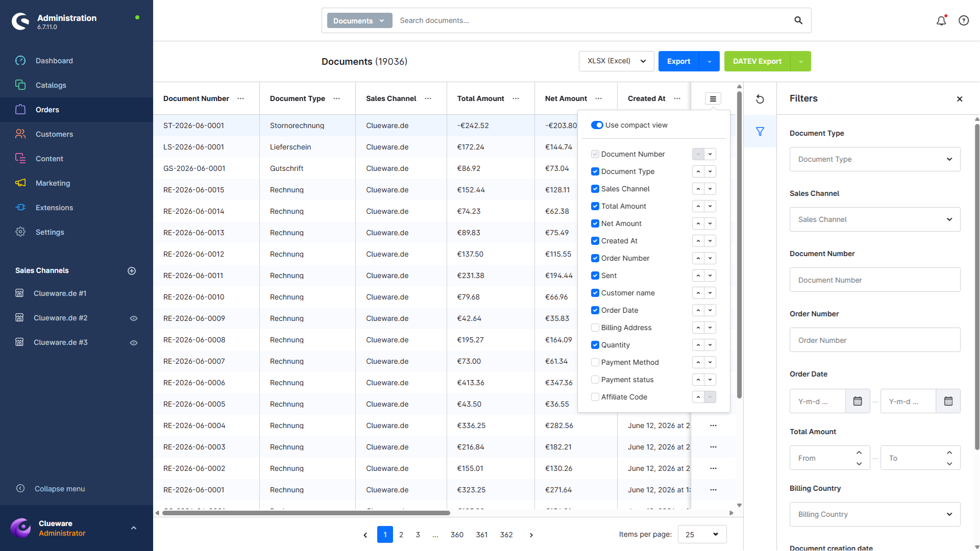Open Sales Channel column options dots

point(428,98)
